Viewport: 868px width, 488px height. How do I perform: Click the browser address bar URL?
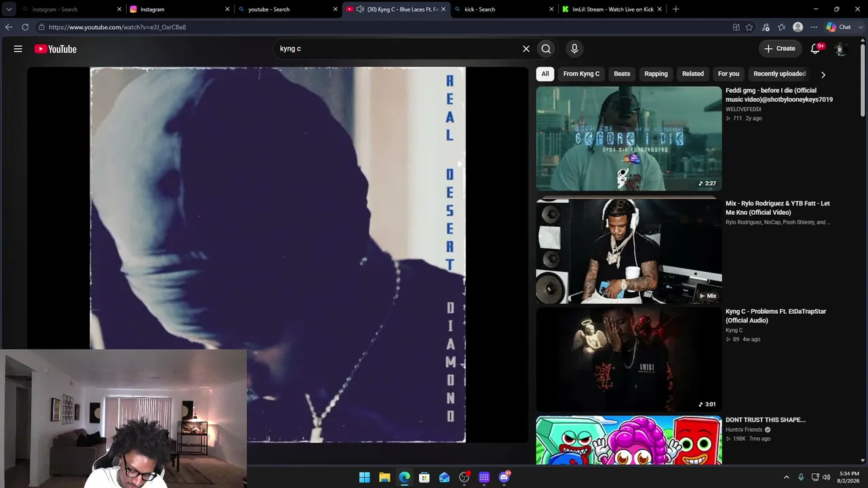pos(117,27)
